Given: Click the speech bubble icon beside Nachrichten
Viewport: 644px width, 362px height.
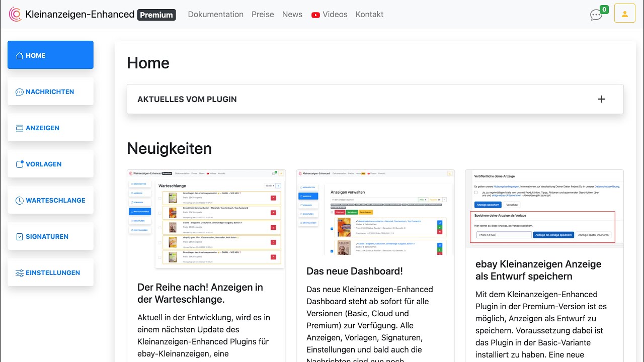Looking at the screenshot, I should (20, 92).
